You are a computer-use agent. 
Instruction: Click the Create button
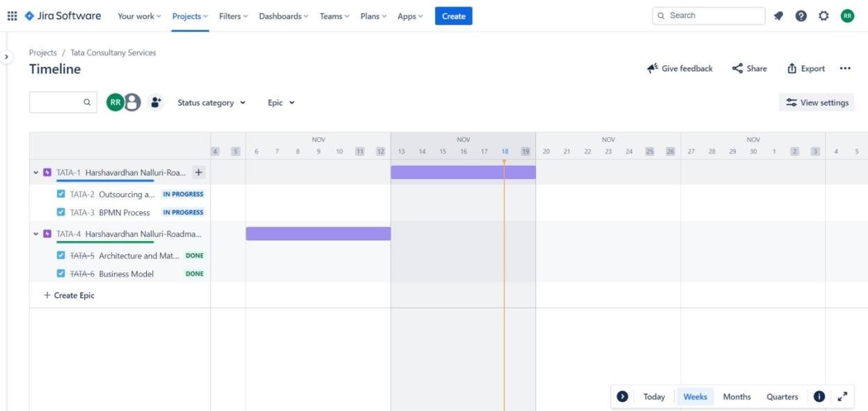(x=453, y=15)
